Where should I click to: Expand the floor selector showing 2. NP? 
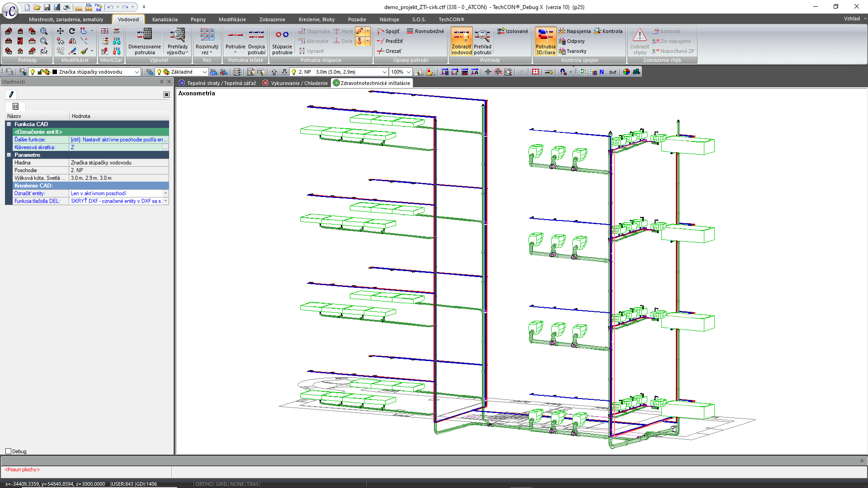[x=384, y=71]
